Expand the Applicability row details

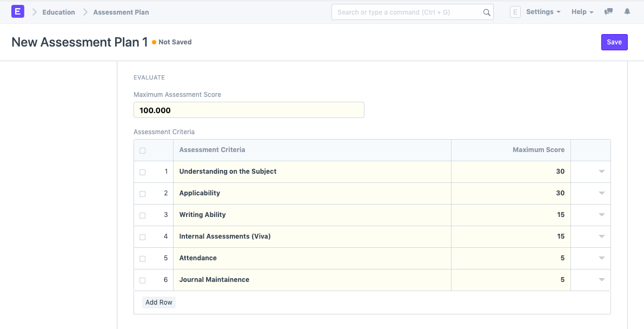[x=601, y=193]
